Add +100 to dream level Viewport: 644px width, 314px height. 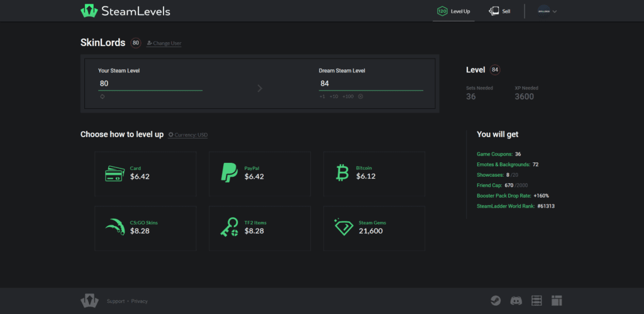(x=348, y=96)
